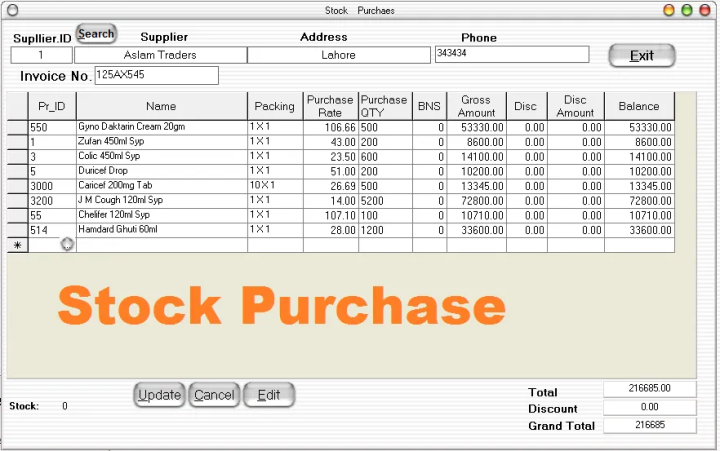Click the Exit button
Screen dimensions: 720x451
(641, 56)
